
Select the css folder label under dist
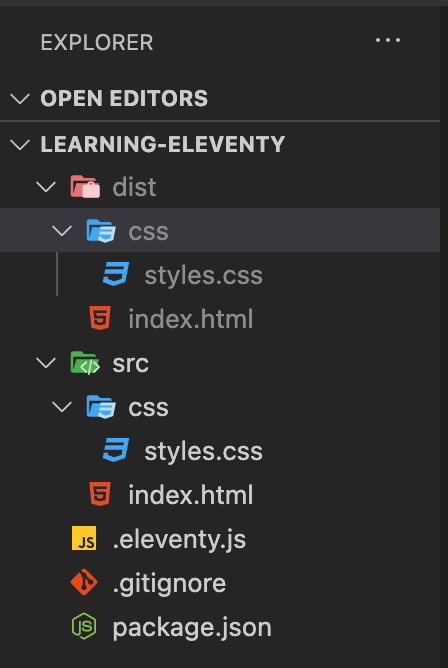(148, 232)
